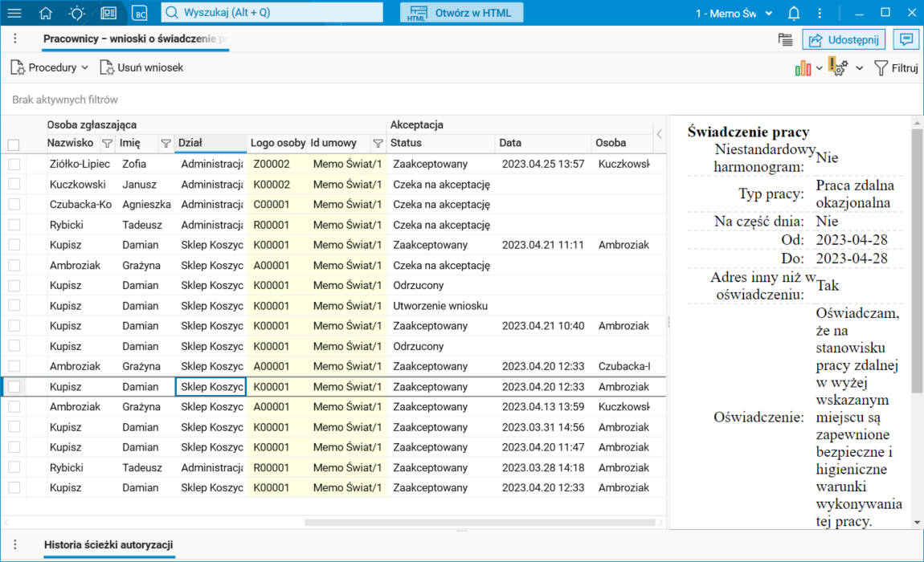The height and width of the screenshot is (562, 924).
Task: Click the lightbulb tips icon
Action: (x=76, y=12)
